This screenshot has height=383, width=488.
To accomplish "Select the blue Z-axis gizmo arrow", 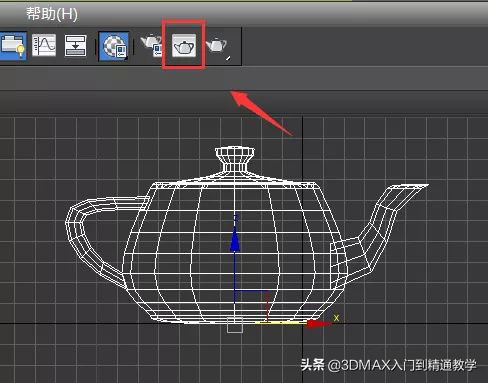I will coord(235,238).
